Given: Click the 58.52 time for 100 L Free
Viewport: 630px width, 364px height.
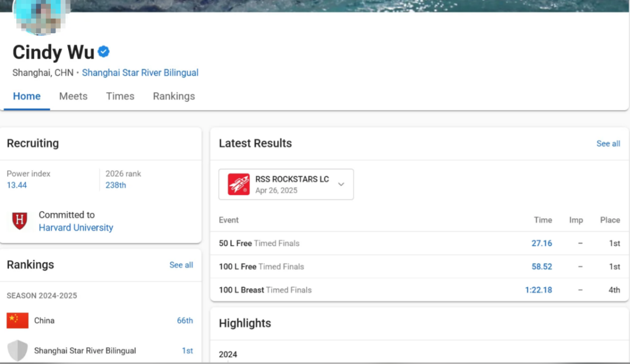Looking at the screenshot, I should tap(541, 267).
